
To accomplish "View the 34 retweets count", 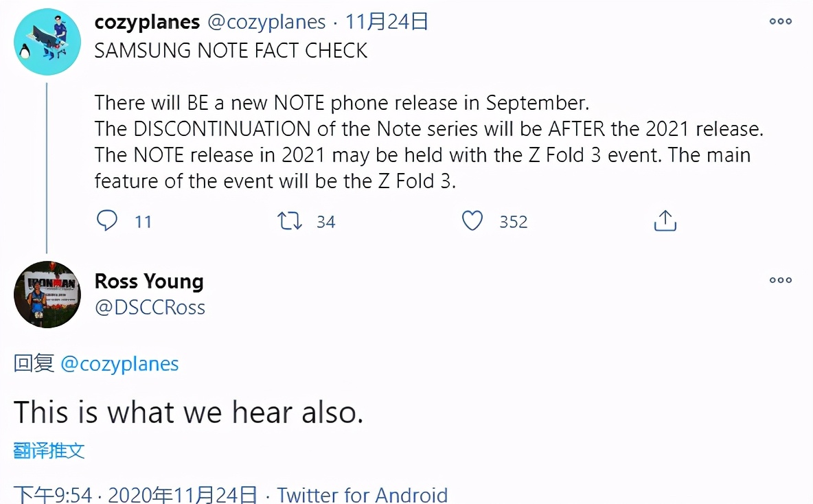I will [x=326, y=222].
